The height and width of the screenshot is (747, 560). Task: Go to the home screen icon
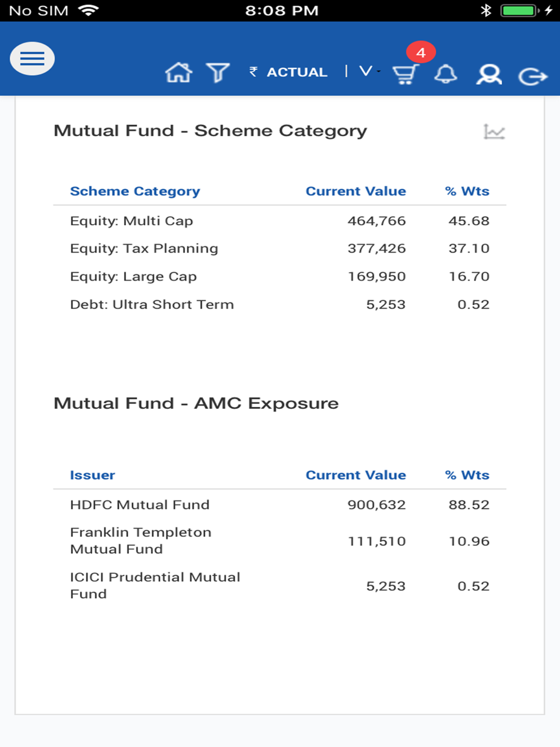[179, 73]
